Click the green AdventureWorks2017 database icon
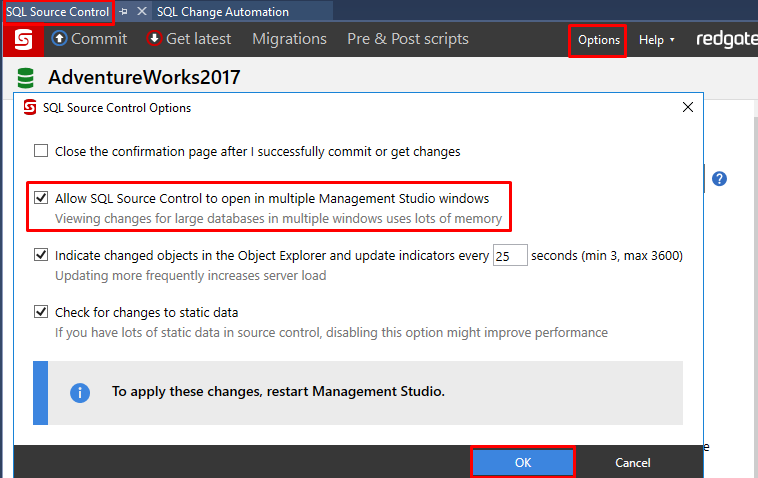This screenshot has height=478, width=758. (x=26, y=78)
